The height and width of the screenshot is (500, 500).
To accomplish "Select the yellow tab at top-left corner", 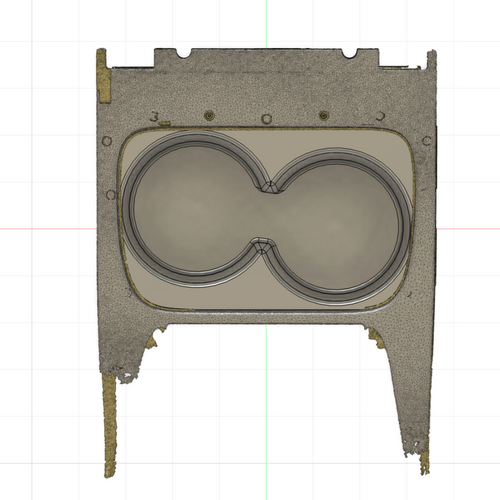I will coord(103,75).
